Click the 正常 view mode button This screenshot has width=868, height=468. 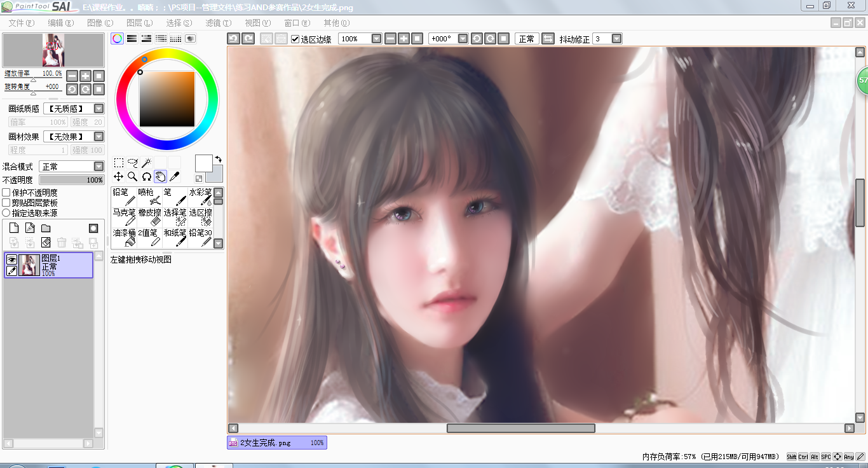pos(526,39)
